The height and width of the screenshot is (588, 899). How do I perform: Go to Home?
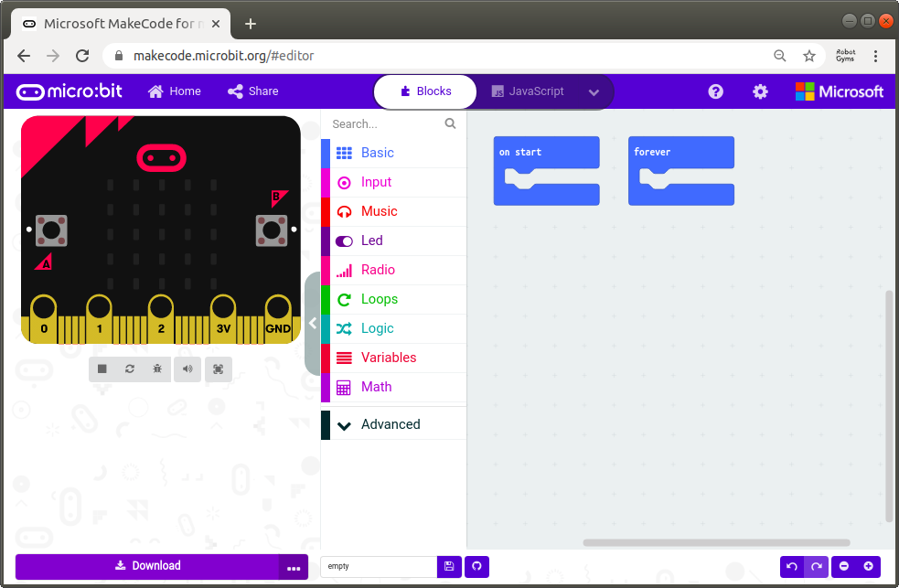[175, 91]
